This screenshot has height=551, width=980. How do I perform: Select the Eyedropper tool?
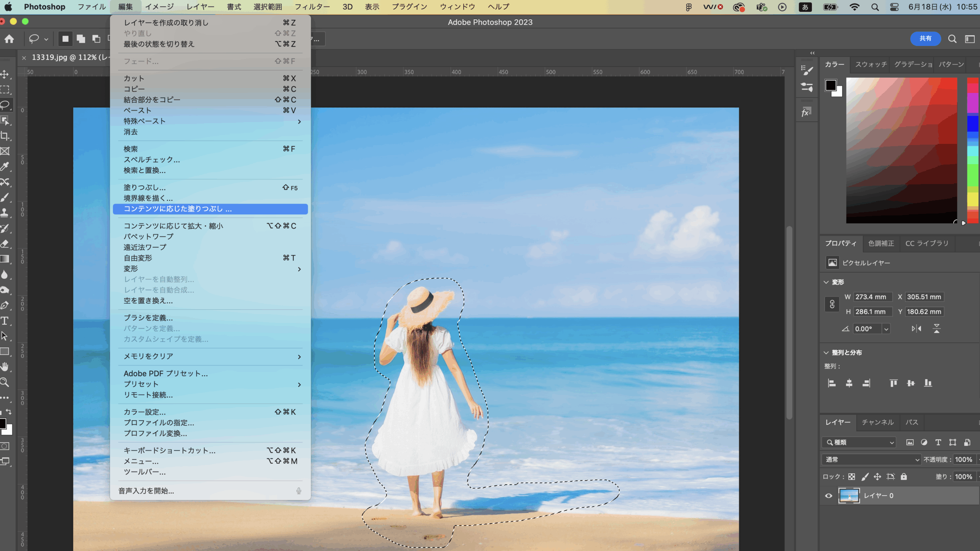point(5,166)
